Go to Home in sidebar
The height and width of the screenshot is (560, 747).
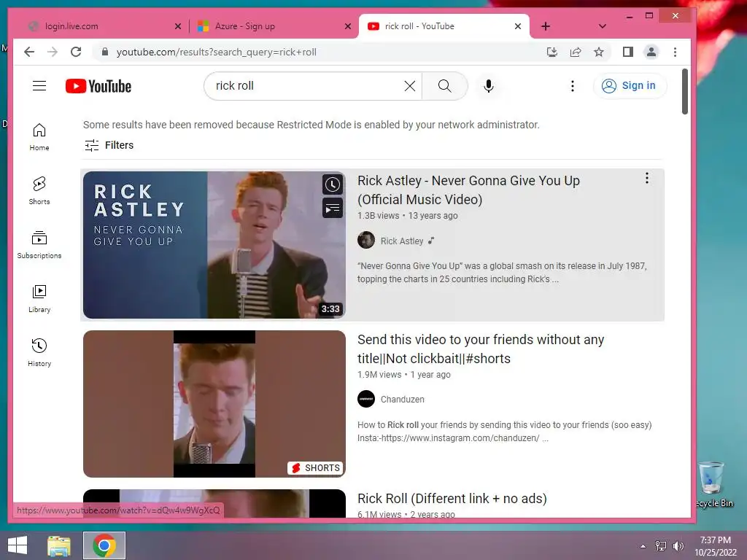pos(39,137)
